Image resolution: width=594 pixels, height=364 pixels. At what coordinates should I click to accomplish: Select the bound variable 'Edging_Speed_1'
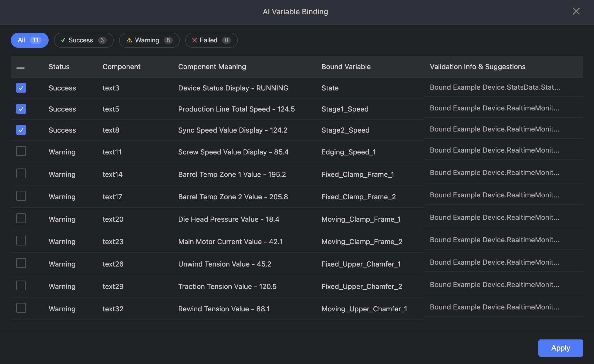point(349,152)
